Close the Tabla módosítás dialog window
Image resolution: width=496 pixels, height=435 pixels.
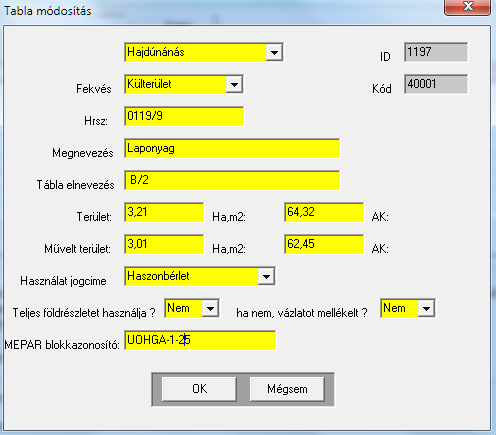click(467, 7)
